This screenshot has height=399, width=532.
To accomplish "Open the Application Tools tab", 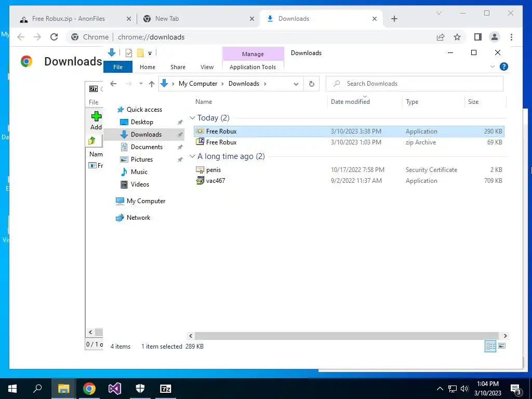I will [x=253, y=67].
